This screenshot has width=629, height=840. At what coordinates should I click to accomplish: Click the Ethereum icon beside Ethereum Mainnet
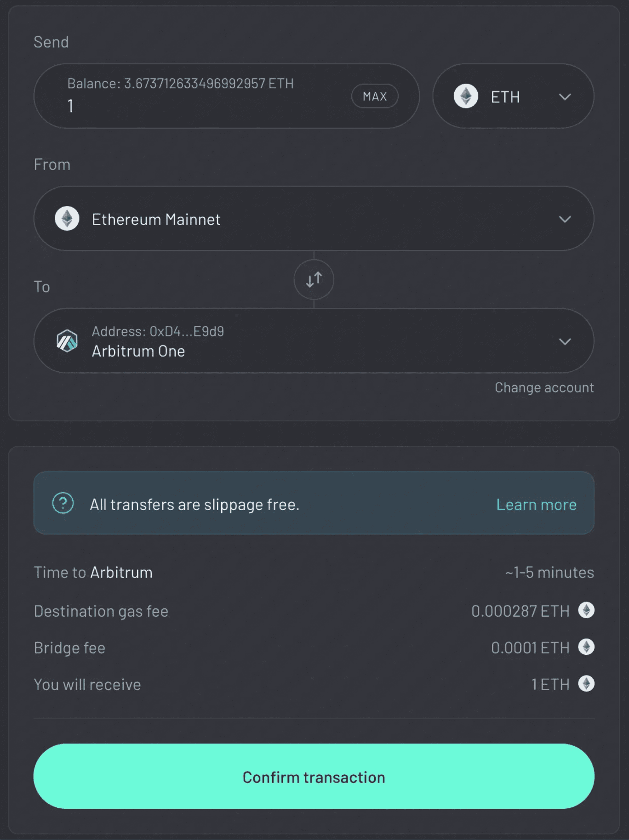tap(67, 219)
